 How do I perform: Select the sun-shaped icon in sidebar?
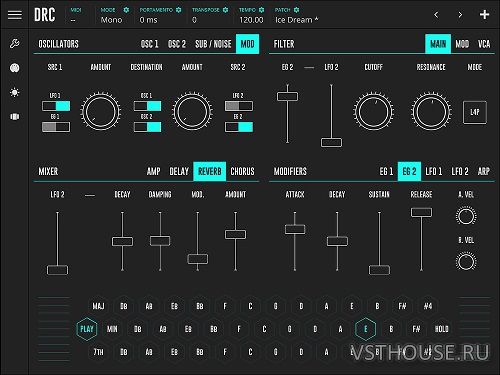click(x=14, y=92)
